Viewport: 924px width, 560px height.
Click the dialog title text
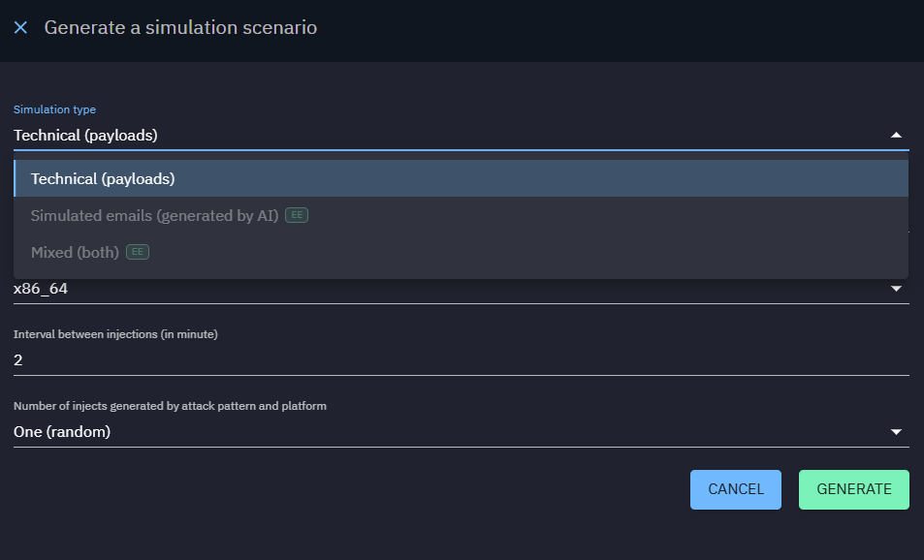180,28
